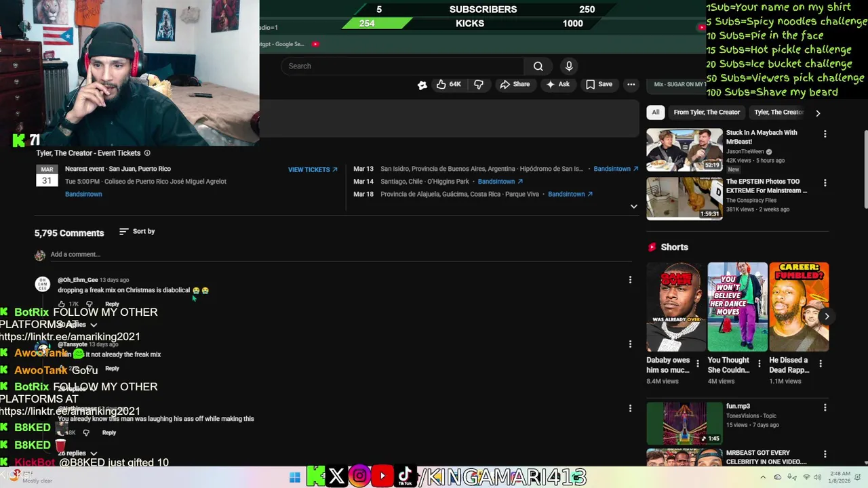Screen dimensions: 868x488
Task: Open the Windows Start menu
Action: [294, 477]
